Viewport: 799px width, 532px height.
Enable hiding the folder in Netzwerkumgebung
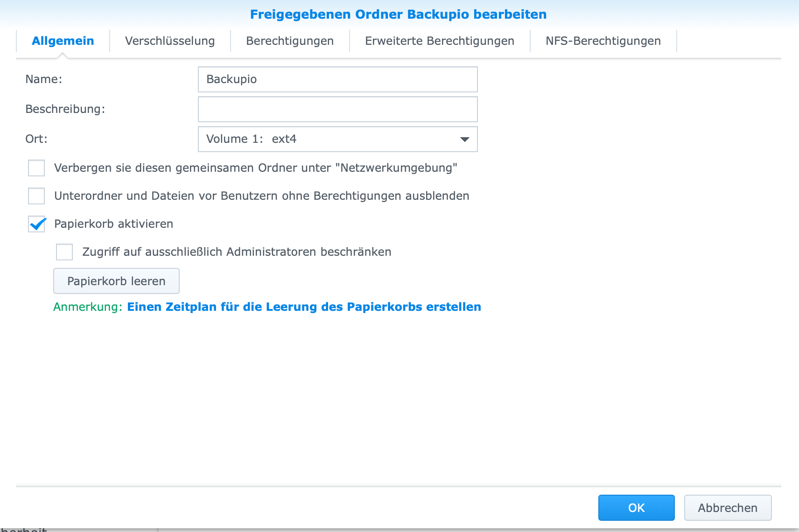coord(36,168)
